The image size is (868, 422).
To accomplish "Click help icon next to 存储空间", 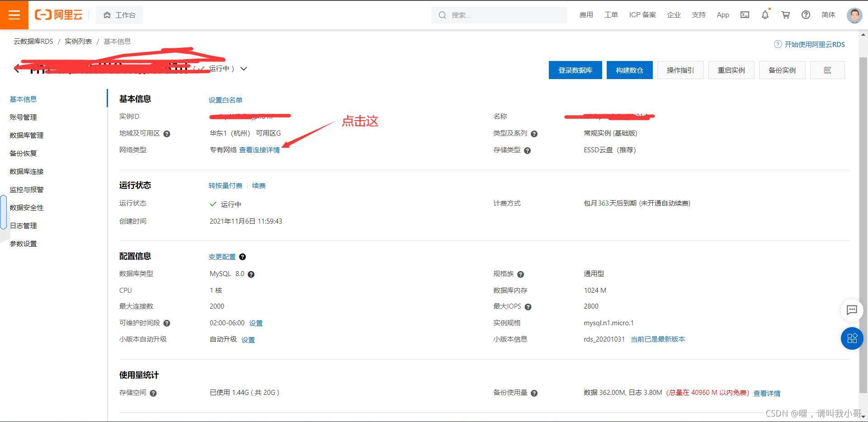I will point(153,393).
